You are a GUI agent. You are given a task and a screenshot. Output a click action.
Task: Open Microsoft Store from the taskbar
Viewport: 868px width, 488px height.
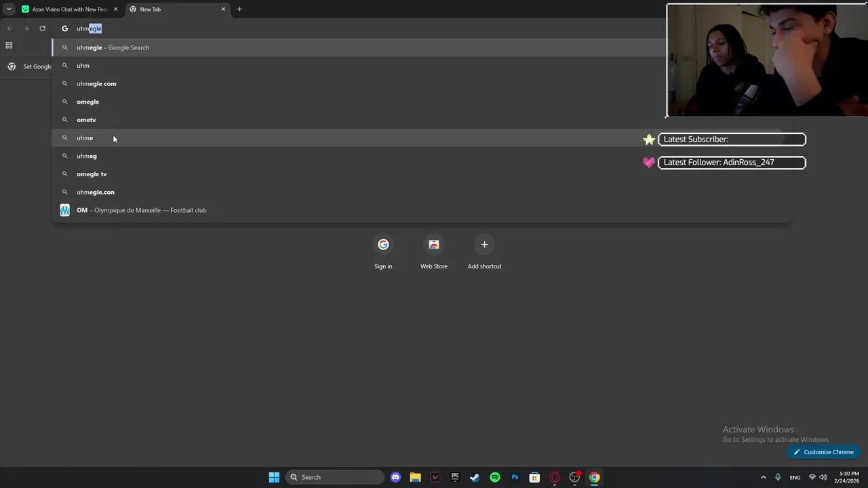pos(534,477)
